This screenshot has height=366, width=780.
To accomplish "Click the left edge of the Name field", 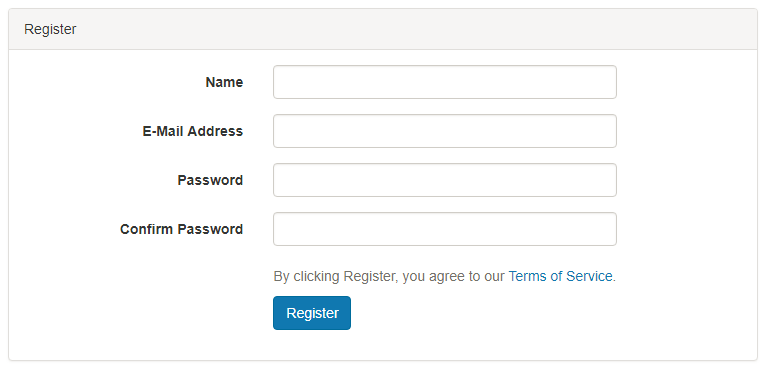I will (x=279, y=82).
